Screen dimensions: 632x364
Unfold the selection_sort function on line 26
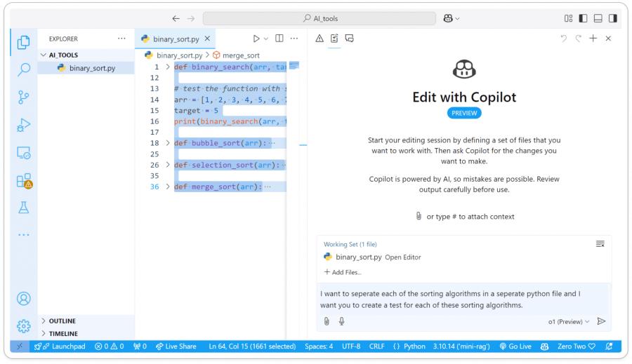(168, 165)
